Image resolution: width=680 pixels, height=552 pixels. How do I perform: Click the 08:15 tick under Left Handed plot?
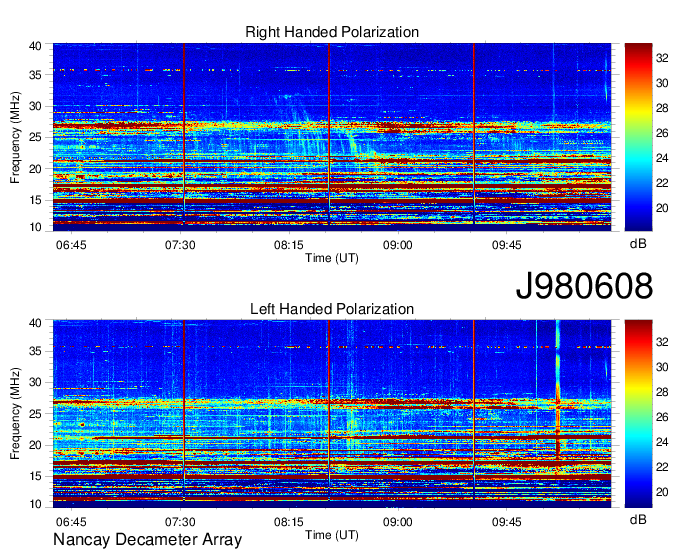click(289, 522)
